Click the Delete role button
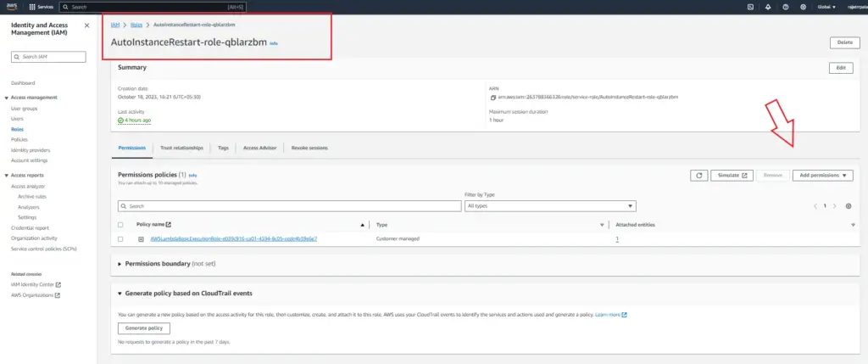This screenshot has height=364, width=868. pos(845,42)
